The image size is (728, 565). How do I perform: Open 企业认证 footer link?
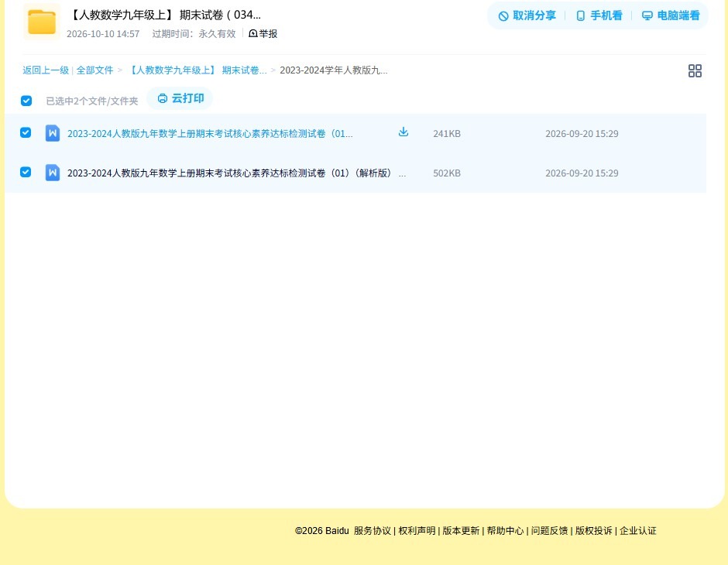point(638,531)
